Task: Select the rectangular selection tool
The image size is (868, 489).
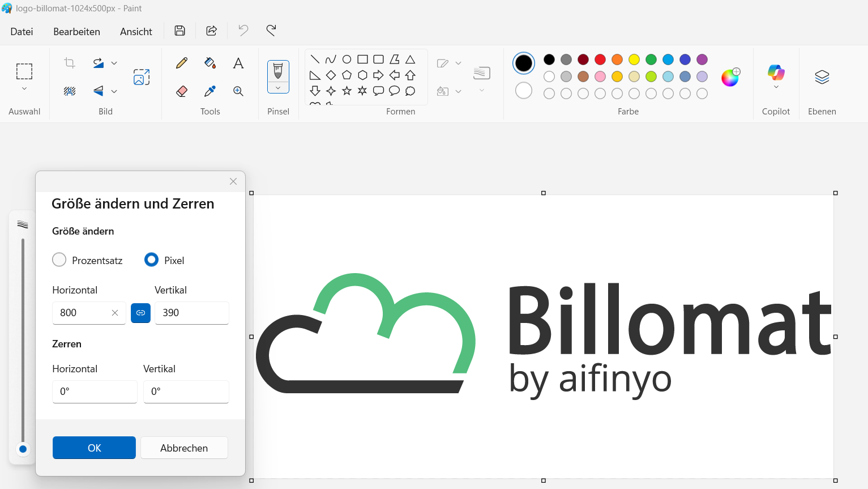Action: [24, 71]
